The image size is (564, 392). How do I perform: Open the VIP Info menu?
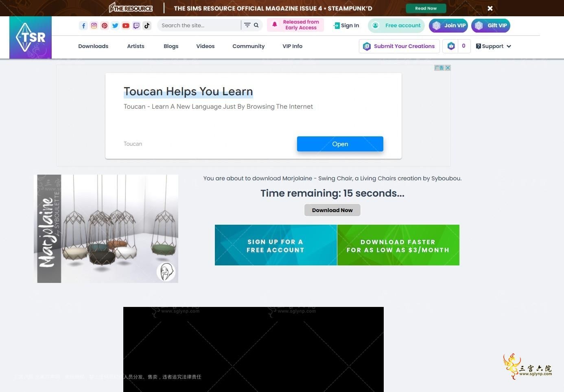[x=293, y=46]
